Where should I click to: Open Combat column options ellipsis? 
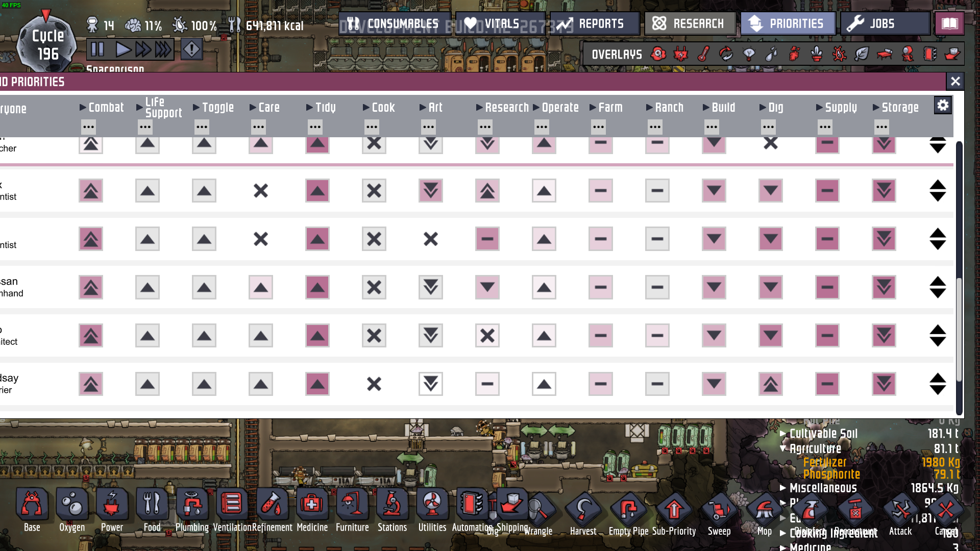pyautogui.click(x=88, y=127)
